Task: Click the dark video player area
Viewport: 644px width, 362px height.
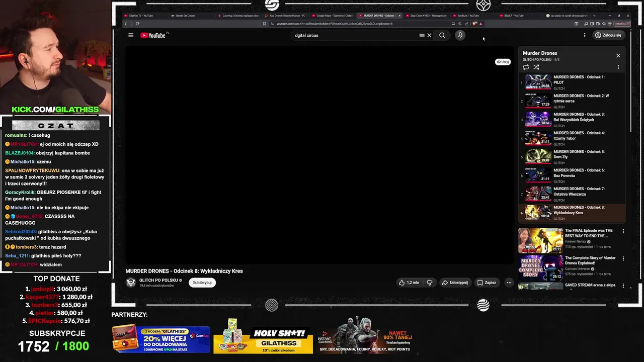Action: (x=319, y=155)
